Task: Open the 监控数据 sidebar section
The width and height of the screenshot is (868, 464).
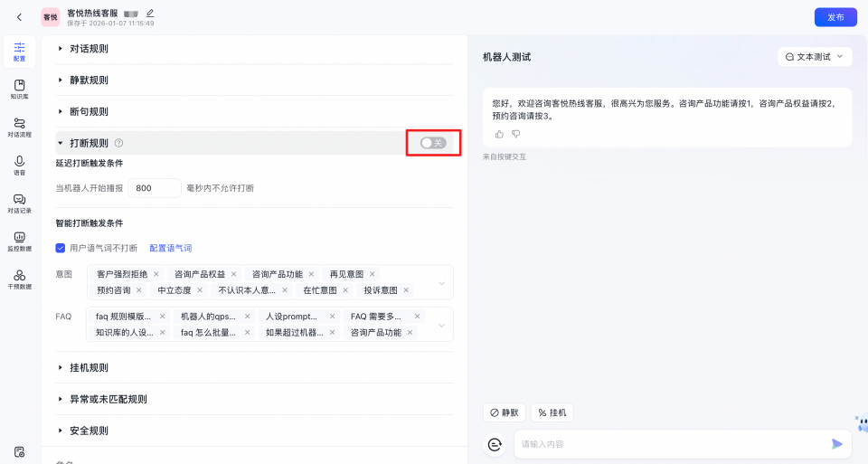Action: point(19,241)
